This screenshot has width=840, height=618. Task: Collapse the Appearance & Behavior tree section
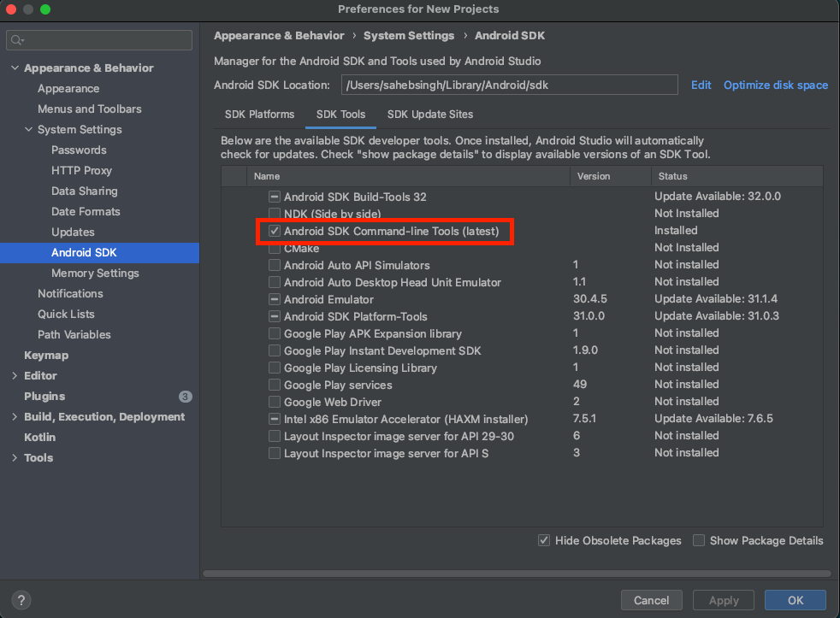pos(15,68)
